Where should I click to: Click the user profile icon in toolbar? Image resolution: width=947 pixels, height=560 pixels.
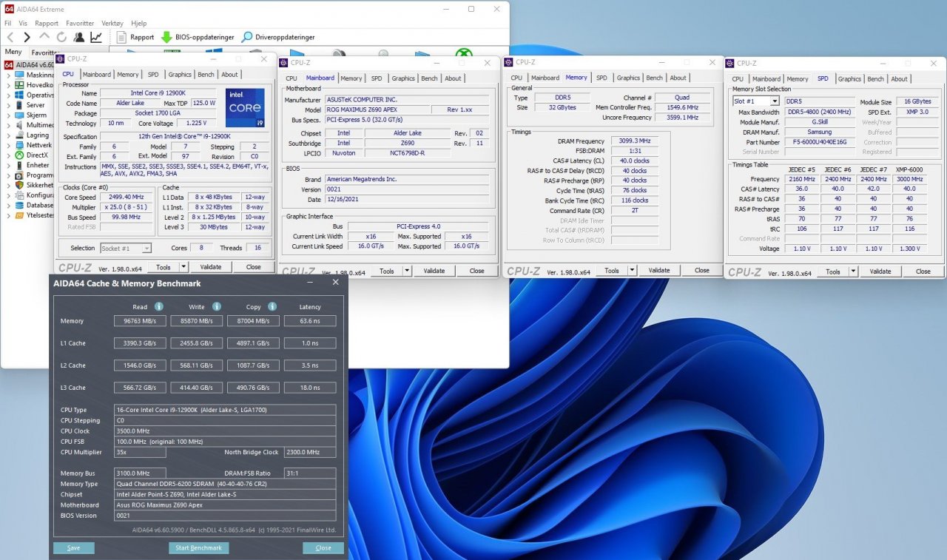click(x=78, y=37)
